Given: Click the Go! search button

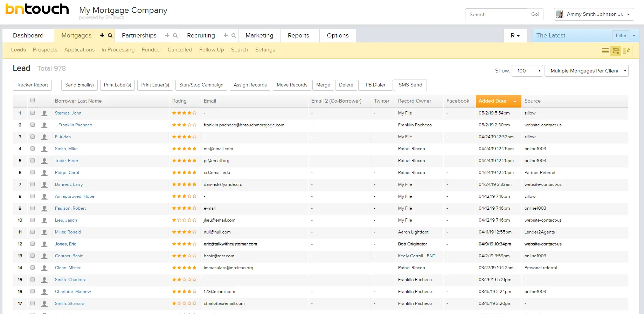Looking at the screenshot, I should click(x=535, y=14).
